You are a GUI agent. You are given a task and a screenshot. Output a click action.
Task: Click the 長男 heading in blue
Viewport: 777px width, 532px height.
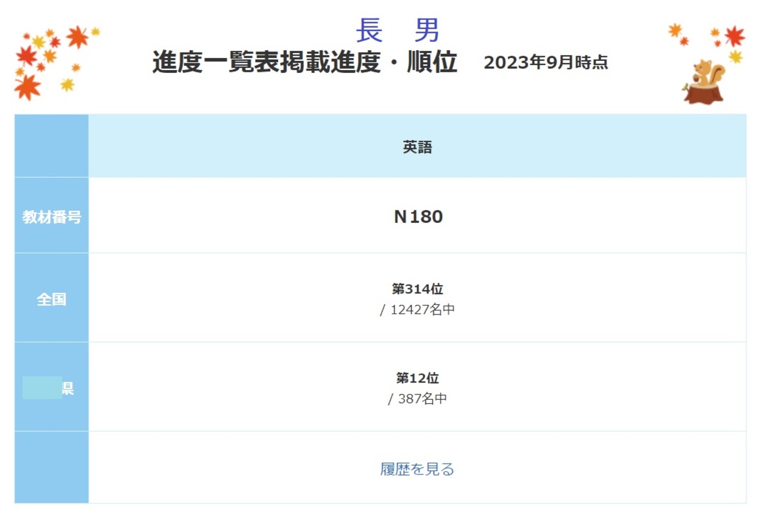click(x=398, y=30)
